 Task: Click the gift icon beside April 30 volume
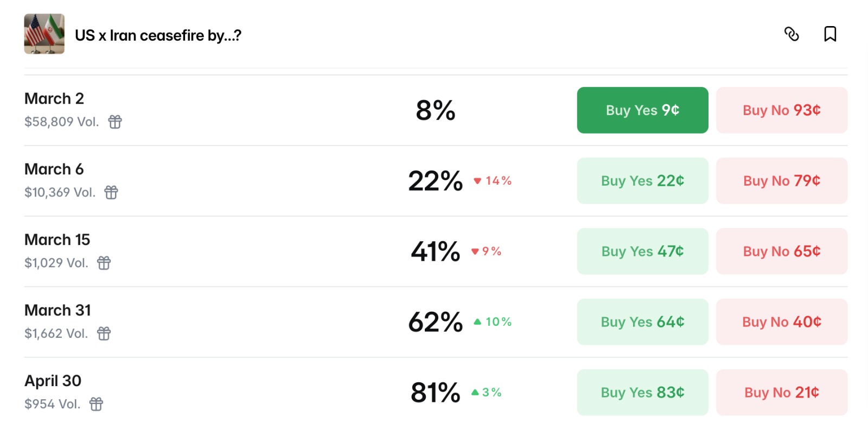click(96, 404)
